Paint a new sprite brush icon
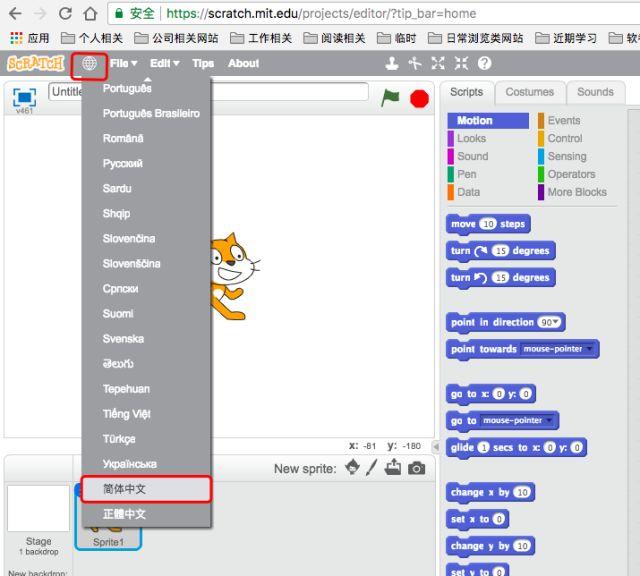Image resolution: width=640 pixels, height=576 pixels. [x=371, y=468]
